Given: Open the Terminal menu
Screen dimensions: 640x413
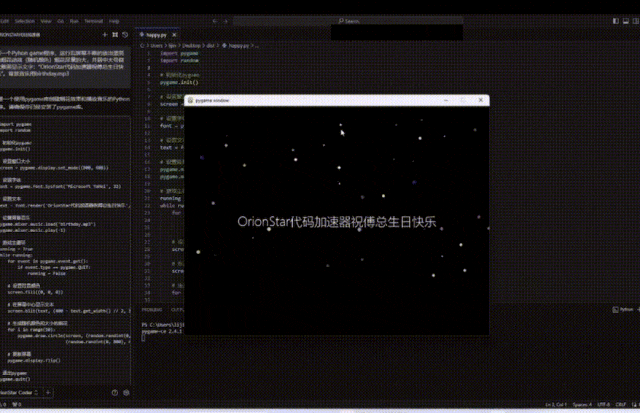Looking at the screenshot, I should 93,21.
